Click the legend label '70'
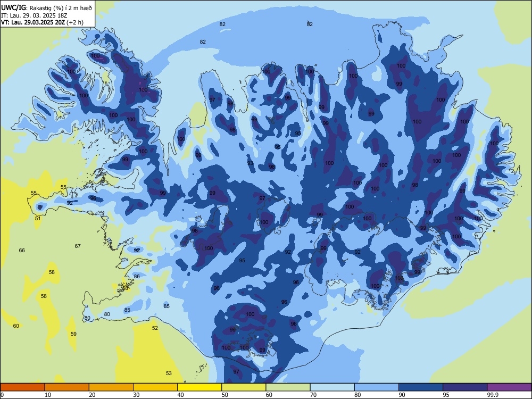The width and height of the screenshot is (532, 399). (313, 395)
